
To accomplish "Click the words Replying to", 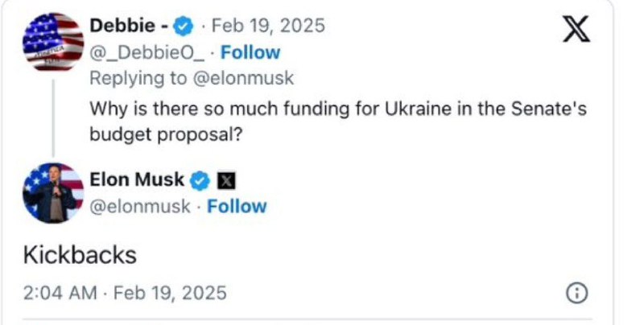I will point(138,78).
